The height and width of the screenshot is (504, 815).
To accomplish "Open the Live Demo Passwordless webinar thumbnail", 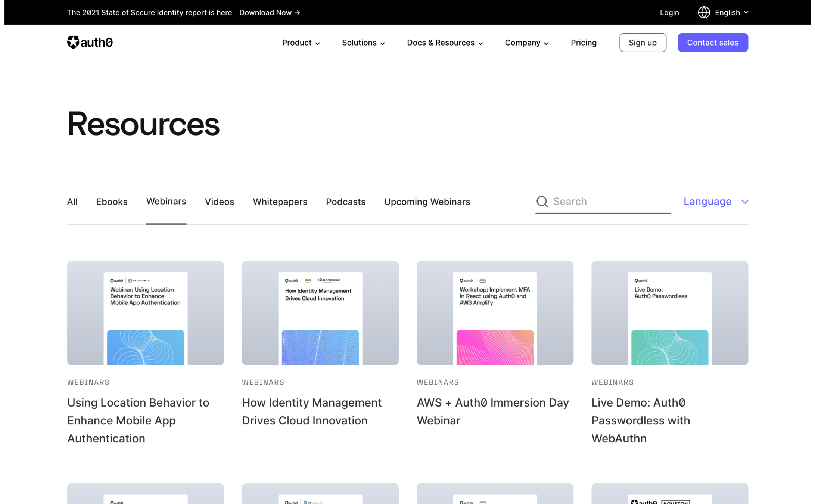I will [669, 313].
